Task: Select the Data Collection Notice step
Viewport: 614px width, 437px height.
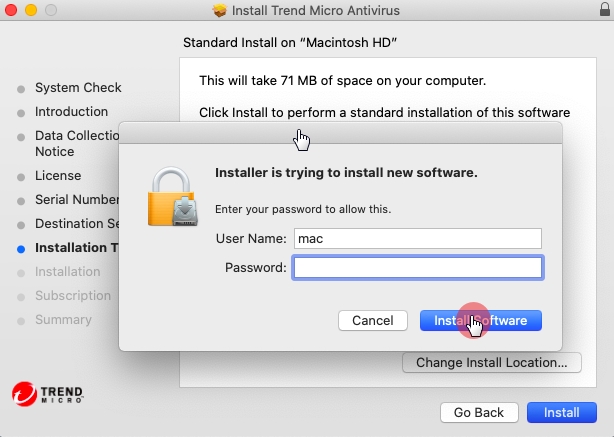Action: (77, 143)
